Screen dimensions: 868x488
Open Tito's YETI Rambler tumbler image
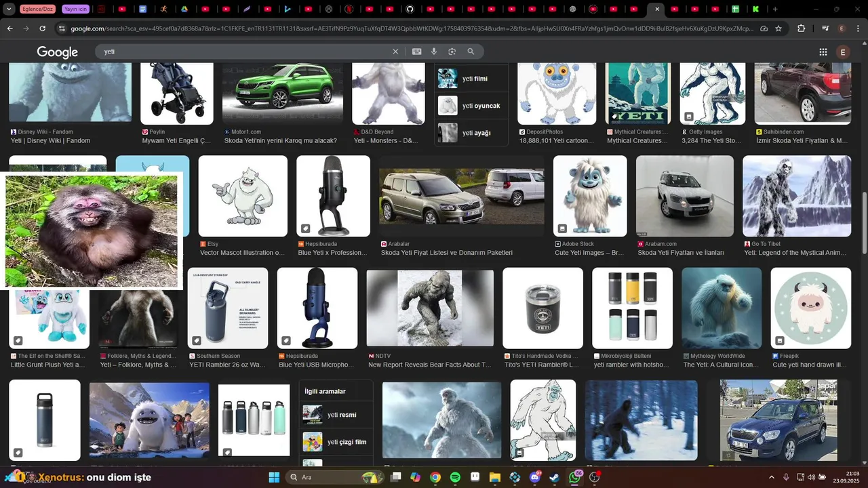pyautogui.click(x=542, y=308)
